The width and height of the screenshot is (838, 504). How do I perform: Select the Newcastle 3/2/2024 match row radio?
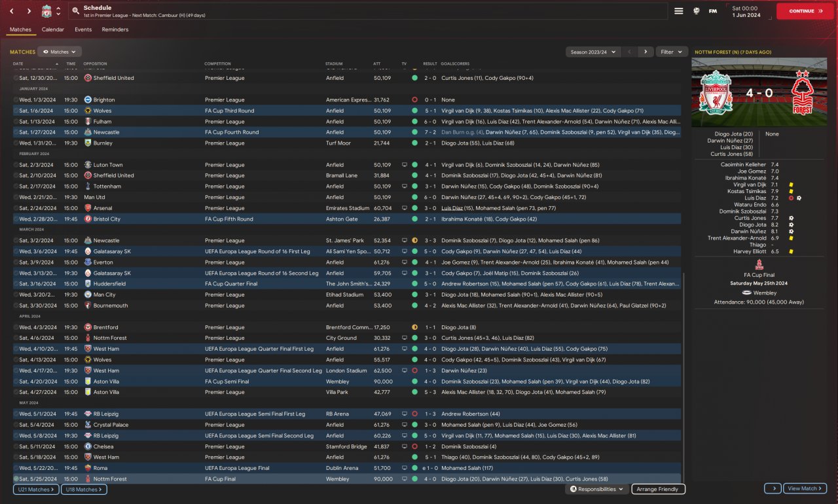[16, 241]
